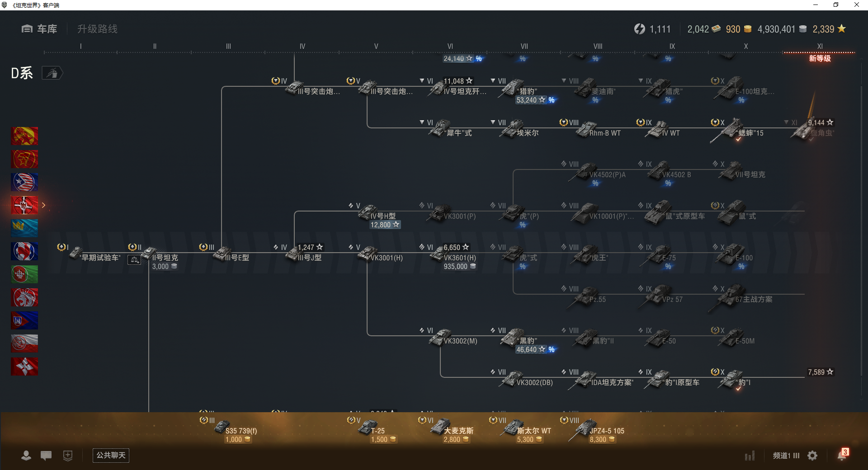Image resolution: width=868 pixels, height=470 pixels.
Task: Click the III号J型 tank node
Action: point(299,254)
